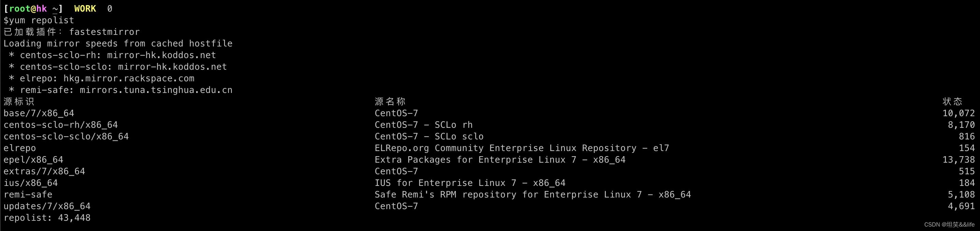Click the 源名称 column header
The width and height of the screenshot is (980, 231).
point(390,101)
